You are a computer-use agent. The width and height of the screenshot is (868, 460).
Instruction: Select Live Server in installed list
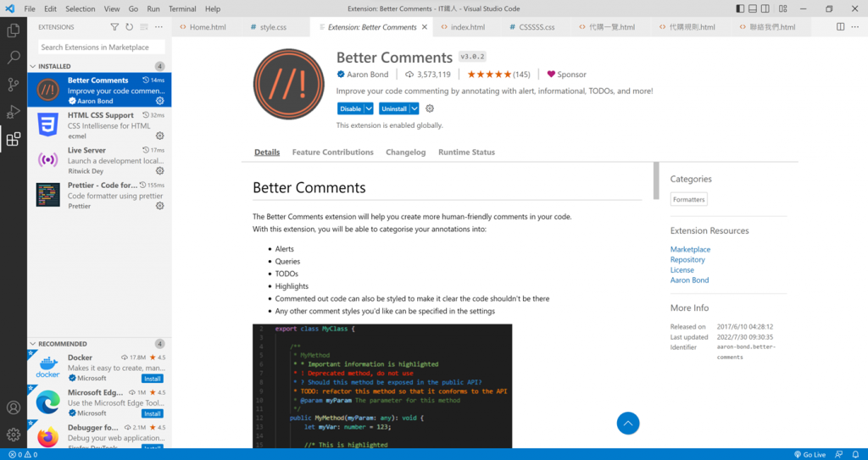click(100, 160)
